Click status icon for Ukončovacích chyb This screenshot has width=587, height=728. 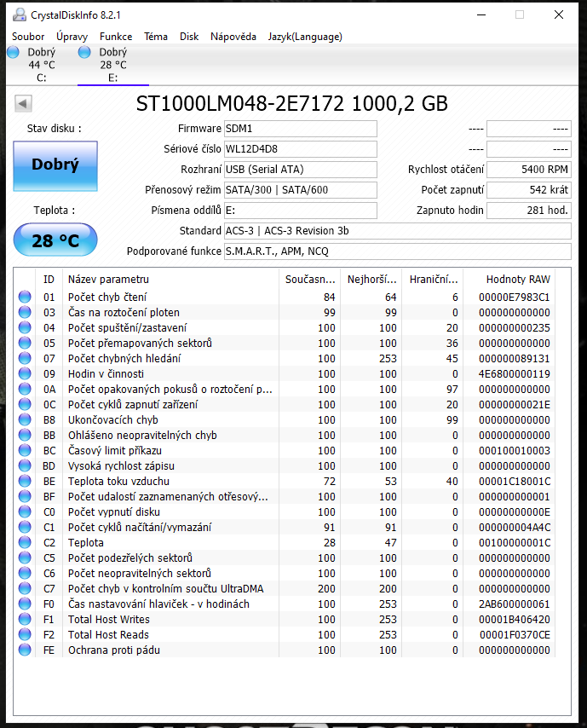tap(25, 419)
